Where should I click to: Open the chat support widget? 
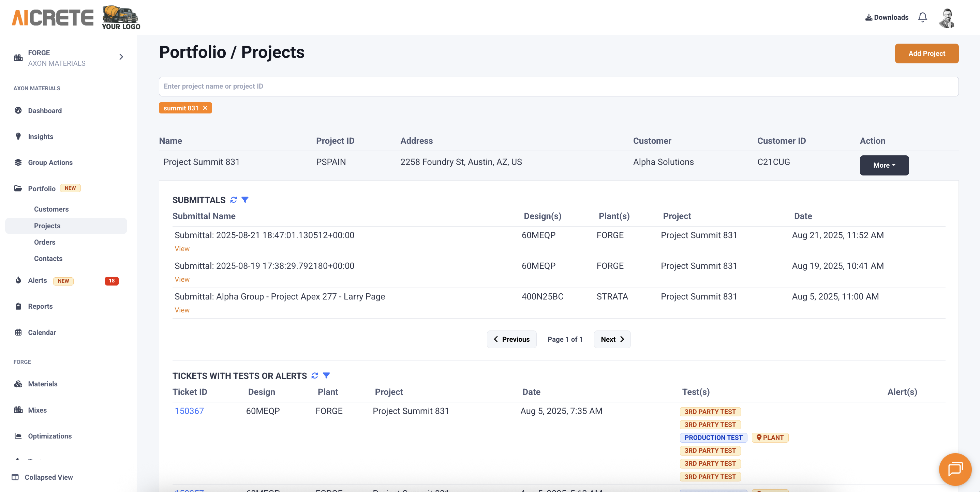(955, 470)
